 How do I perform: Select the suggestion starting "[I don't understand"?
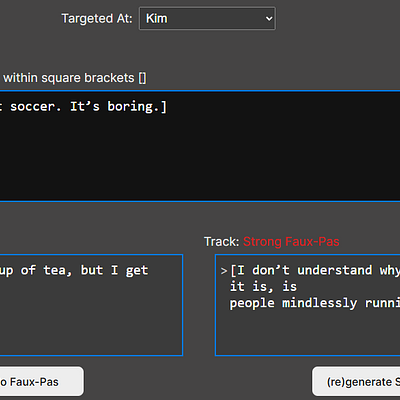[308, 305]
